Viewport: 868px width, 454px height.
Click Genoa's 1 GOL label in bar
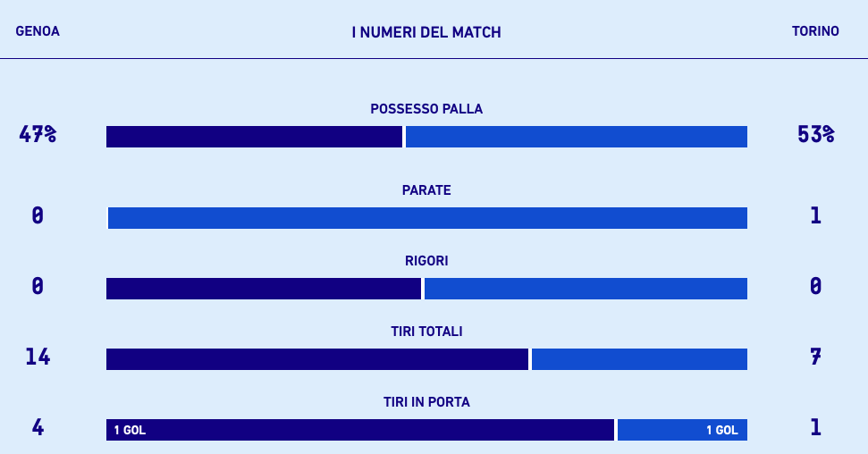click(130, 430)
